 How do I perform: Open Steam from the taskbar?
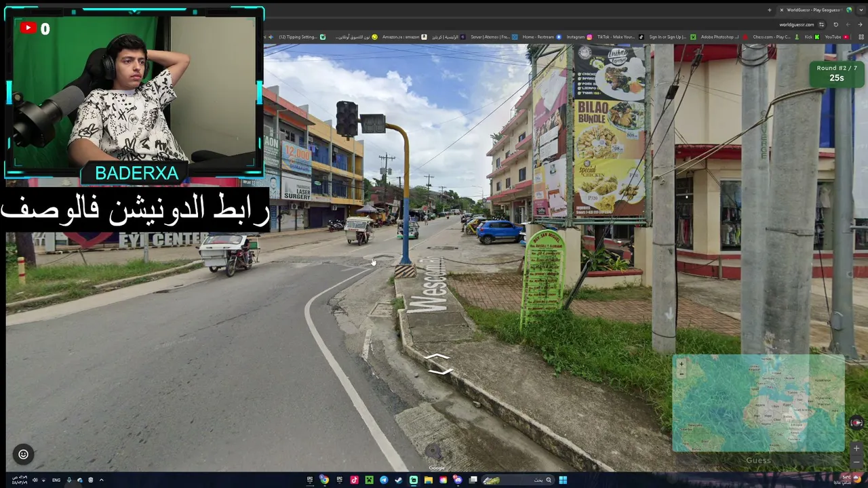tap(399, 480)
